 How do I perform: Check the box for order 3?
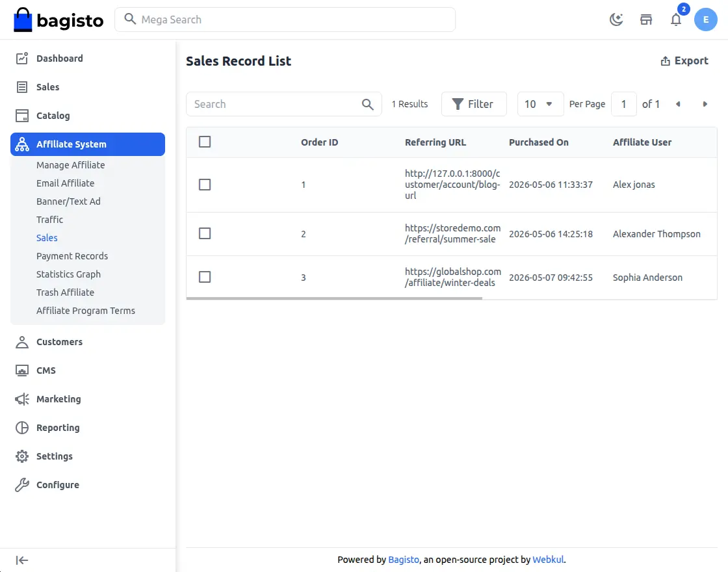(x=205, y=277)
